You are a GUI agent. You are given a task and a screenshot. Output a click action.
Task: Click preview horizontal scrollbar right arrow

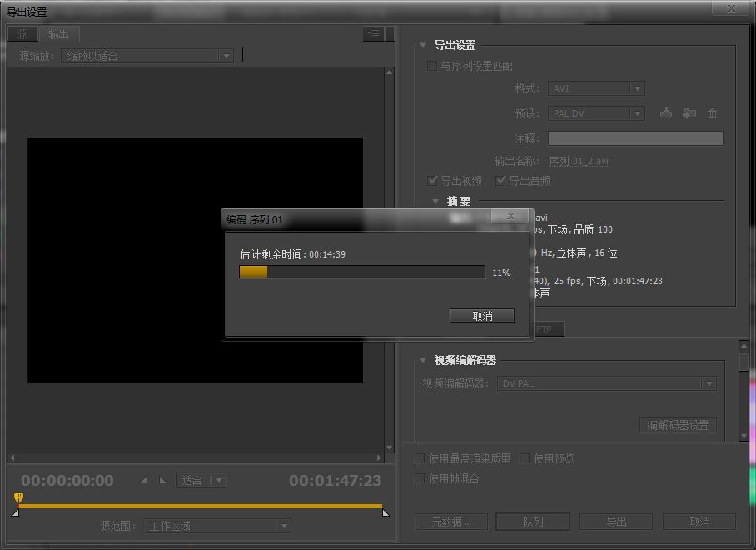(x=379, y=457)
